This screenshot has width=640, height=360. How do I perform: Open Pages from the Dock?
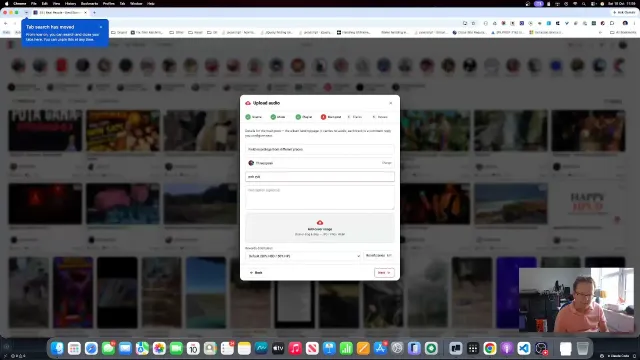(363, 348)
